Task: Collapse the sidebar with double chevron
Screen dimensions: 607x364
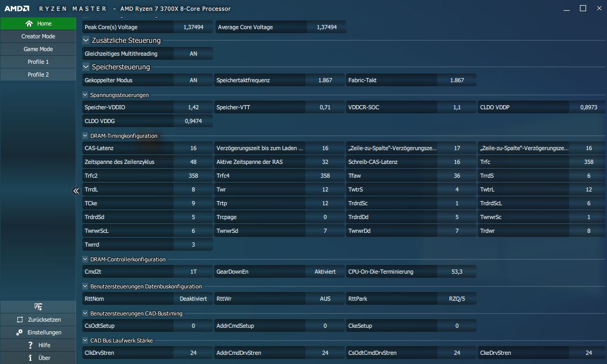Action: (76, 191)
